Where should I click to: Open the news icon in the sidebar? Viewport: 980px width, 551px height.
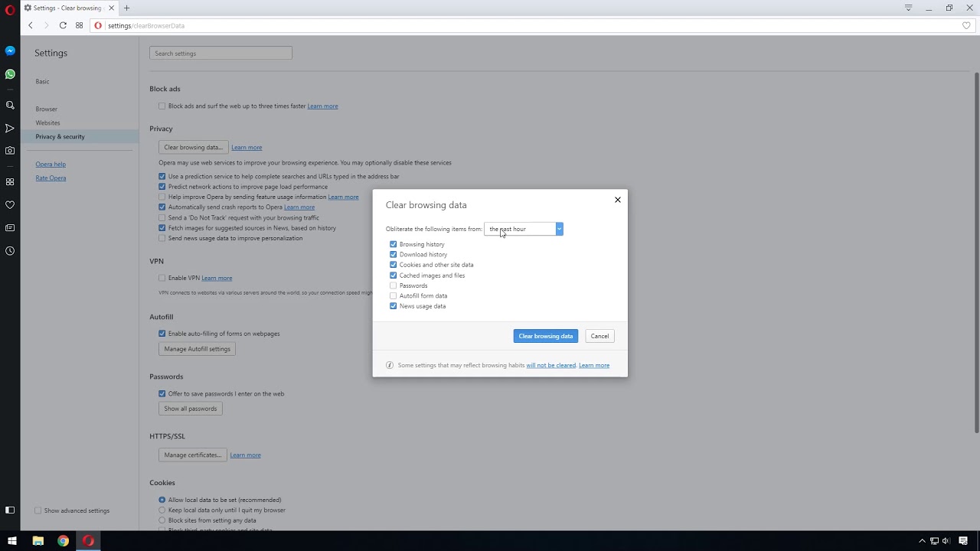[10, 228]
